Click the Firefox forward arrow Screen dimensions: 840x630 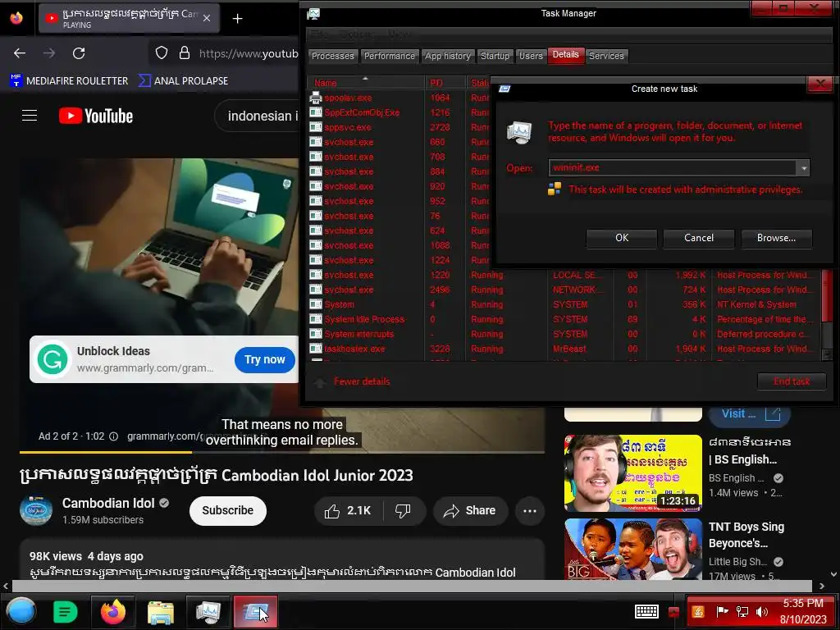(49, 53)
